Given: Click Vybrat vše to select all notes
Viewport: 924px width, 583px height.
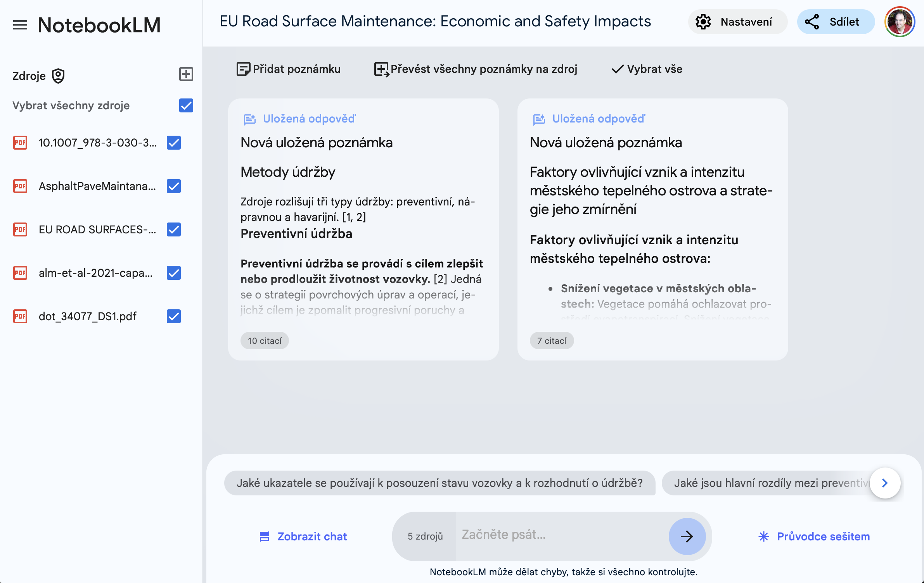Looking at the screenshot, I should coord(647,69).
